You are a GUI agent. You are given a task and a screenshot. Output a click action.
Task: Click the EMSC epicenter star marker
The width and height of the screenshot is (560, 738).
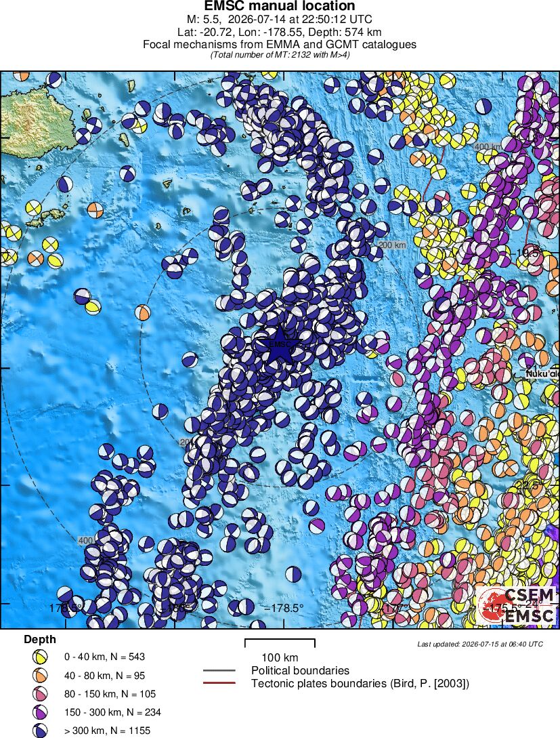[x=279, y=345]
